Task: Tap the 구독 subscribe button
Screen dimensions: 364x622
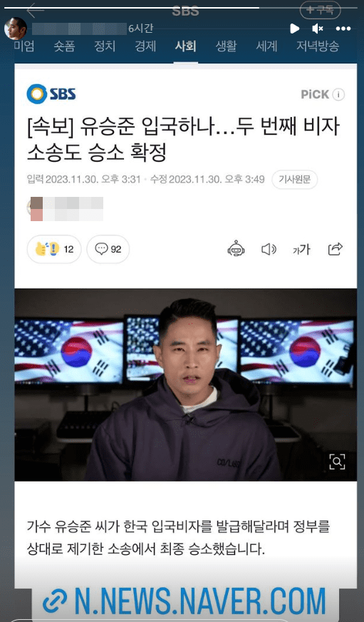Action: pos(320,10)
